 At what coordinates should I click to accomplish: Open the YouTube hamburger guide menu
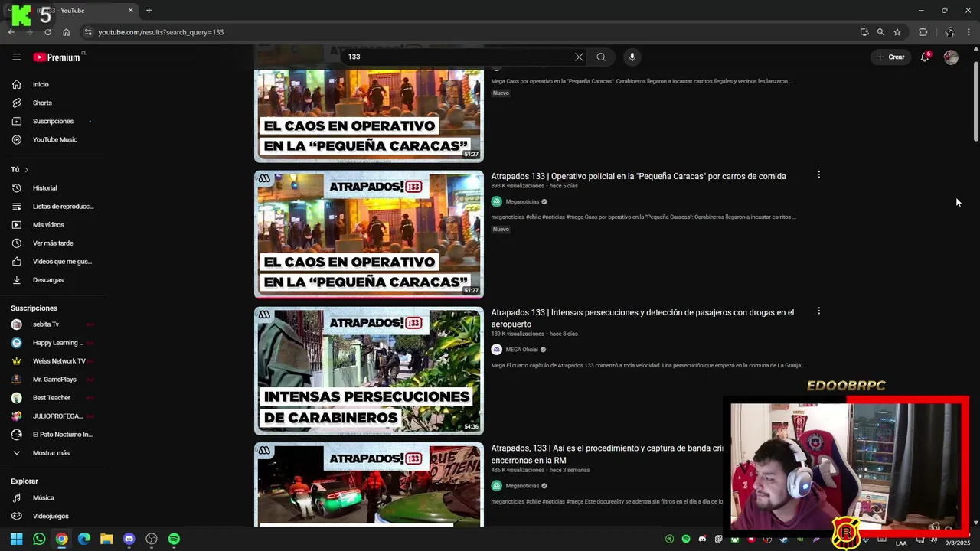[x=16, y=57]
